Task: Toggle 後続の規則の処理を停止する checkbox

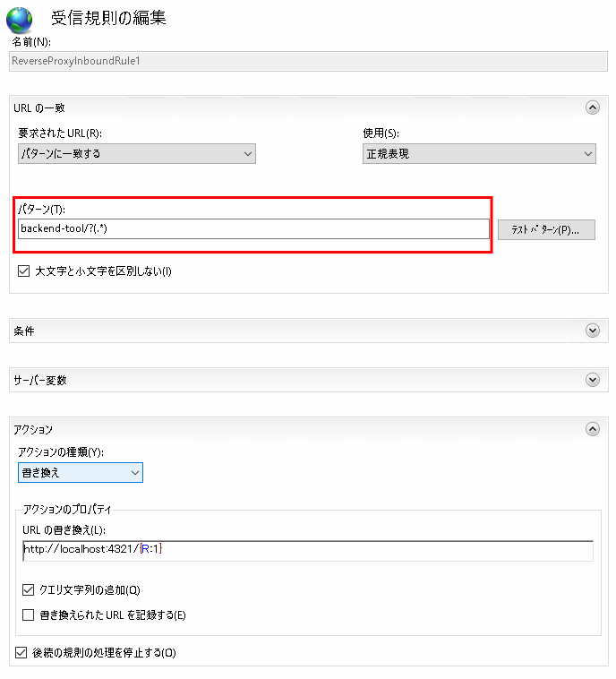Action: (21, 653)
